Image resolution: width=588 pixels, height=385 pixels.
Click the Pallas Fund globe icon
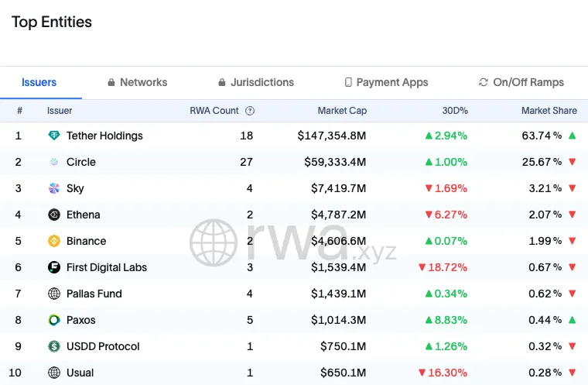[x=54, y=294]
